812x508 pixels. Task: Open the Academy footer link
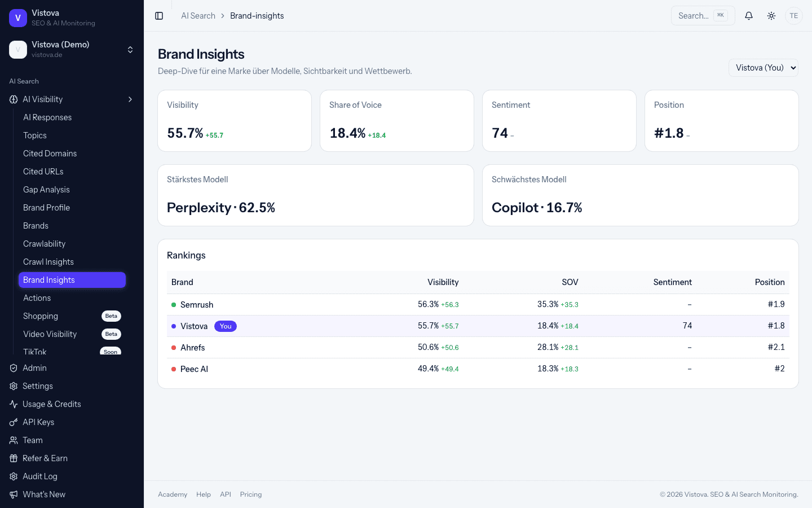(173, 494)
